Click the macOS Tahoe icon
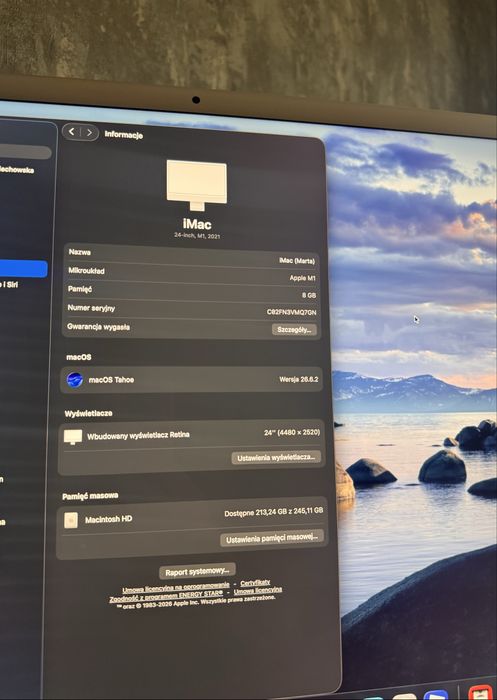The image size is (497, 700). [x=75, y=379]
